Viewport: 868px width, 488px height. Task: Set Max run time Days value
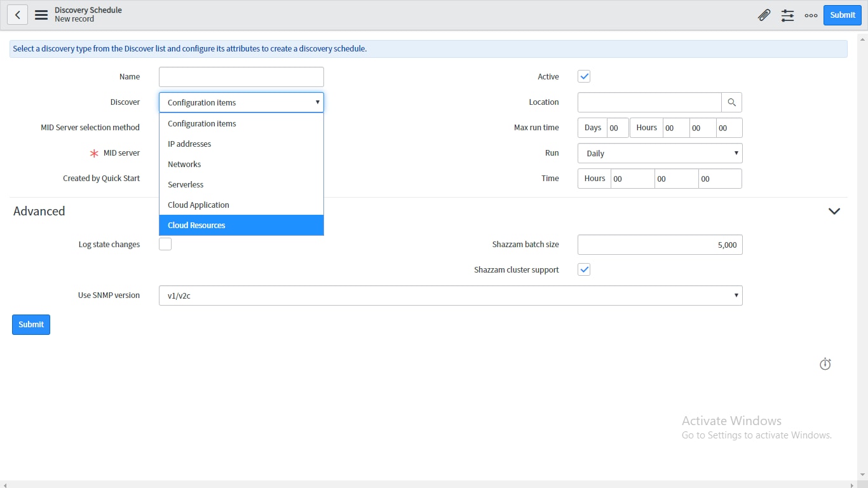click(x=618, y=128)
